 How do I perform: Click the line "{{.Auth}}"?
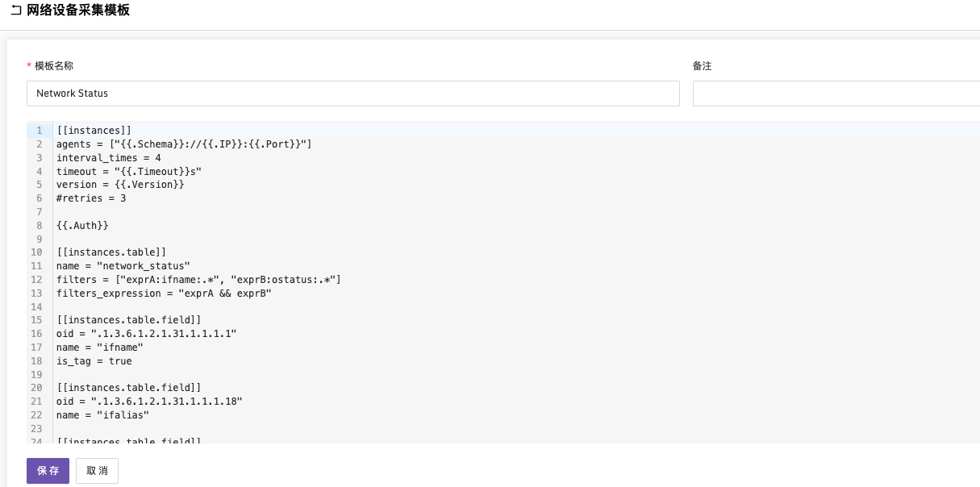82,226
